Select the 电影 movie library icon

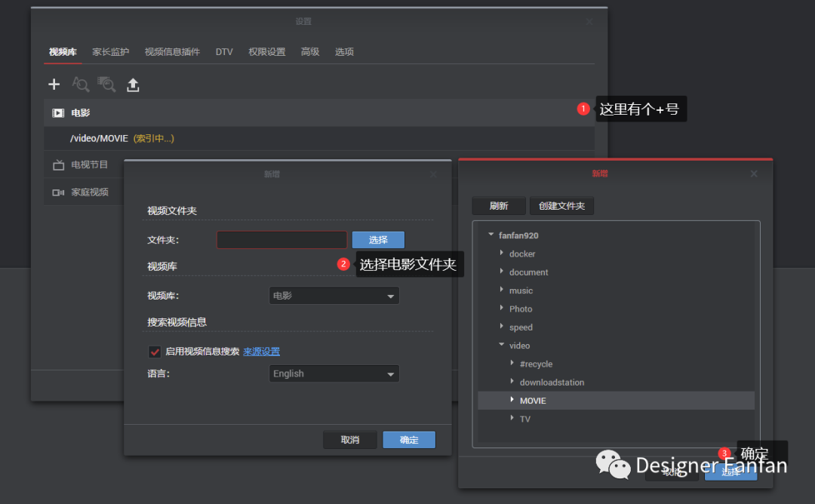[58, 112]
